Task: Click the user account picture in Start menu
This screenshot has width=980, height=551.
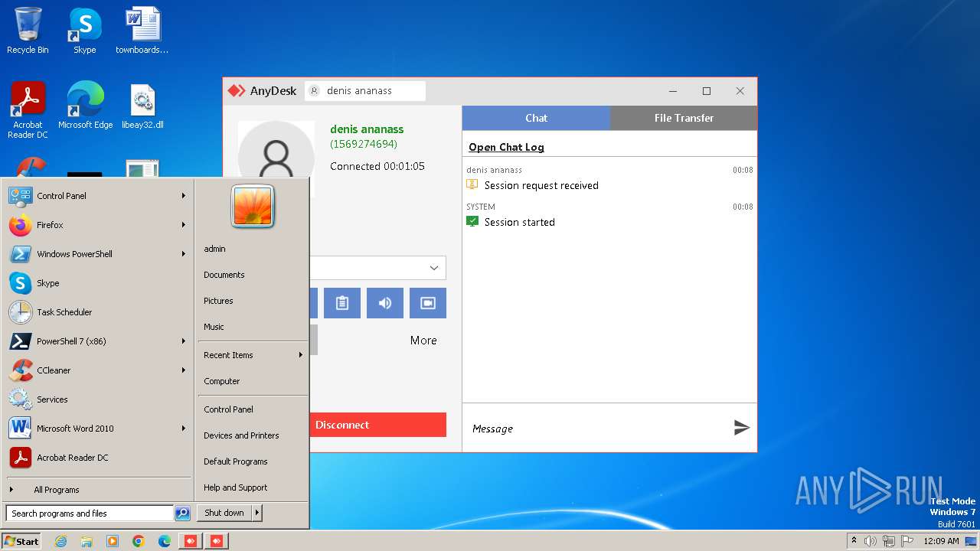Action: point(253,207)
